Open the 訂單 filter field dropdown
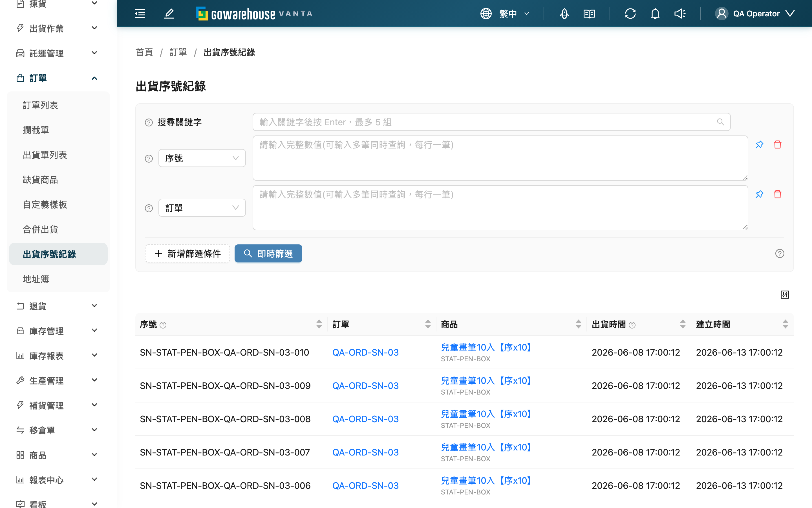Screen dimensions: 812x508 (202, 208)
